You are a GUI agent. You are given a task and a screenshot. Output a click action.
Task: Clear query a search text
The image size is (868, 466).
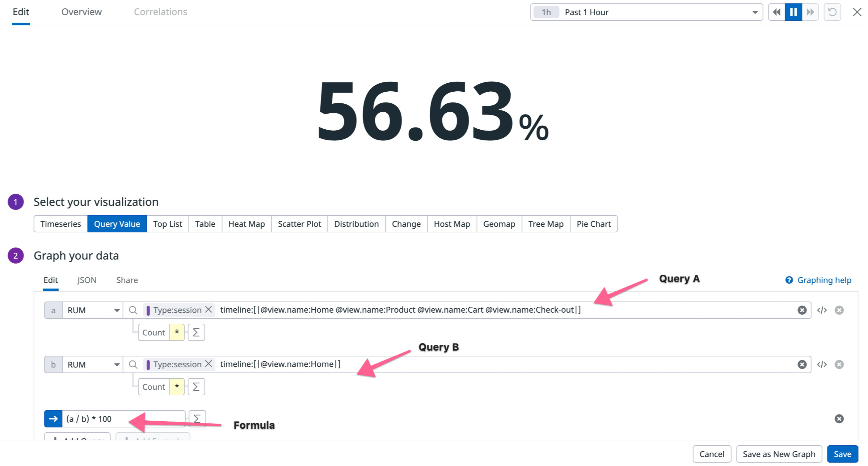802,310
